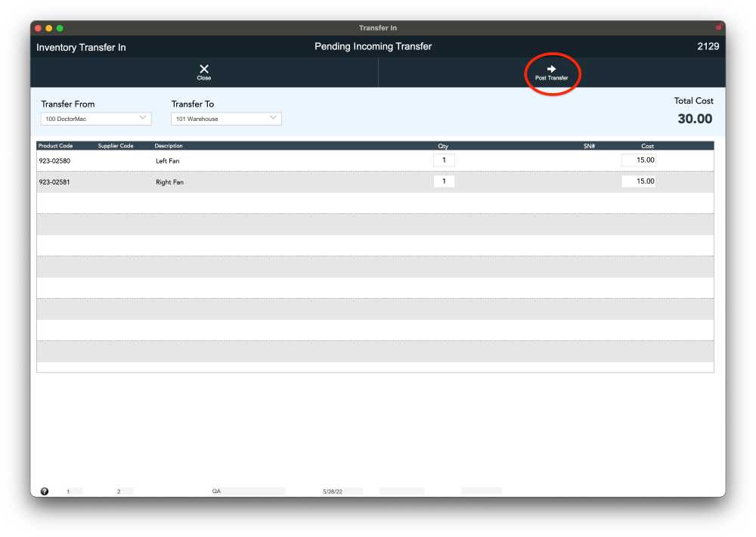Focus the Cost field for Right Fan
The width and height of the screenshot is (756, 537).
639,182
